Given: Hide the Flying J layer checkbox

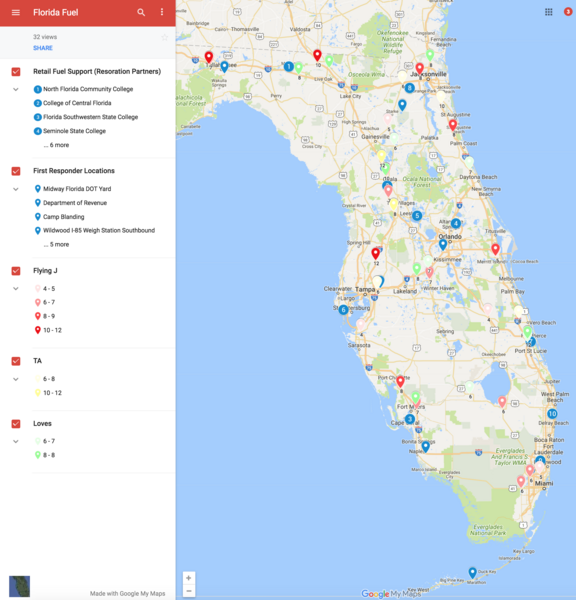Looking at the screenshot, I should [16, 271].
